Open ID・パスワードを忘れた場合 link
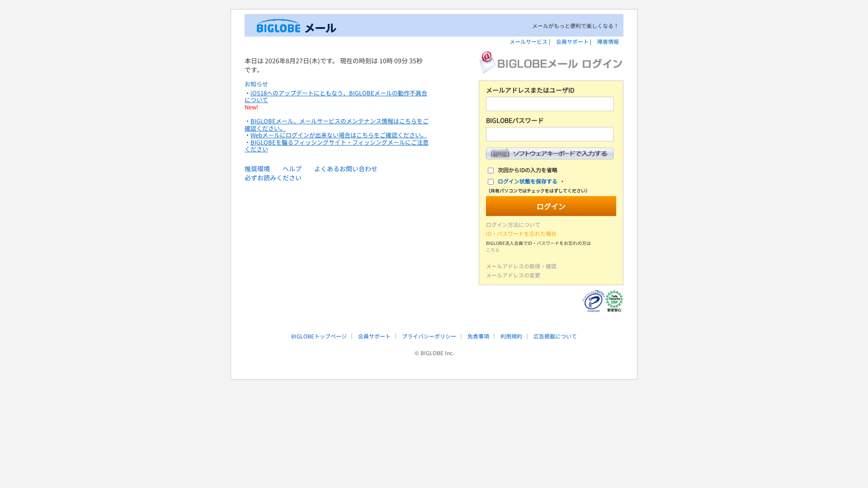 [x=521, y=234]
